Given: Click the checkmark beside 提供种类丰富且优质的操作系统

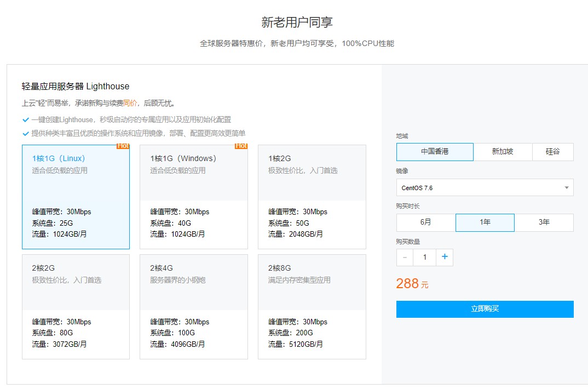Looking at the screenshot, I should pos(26,134).
